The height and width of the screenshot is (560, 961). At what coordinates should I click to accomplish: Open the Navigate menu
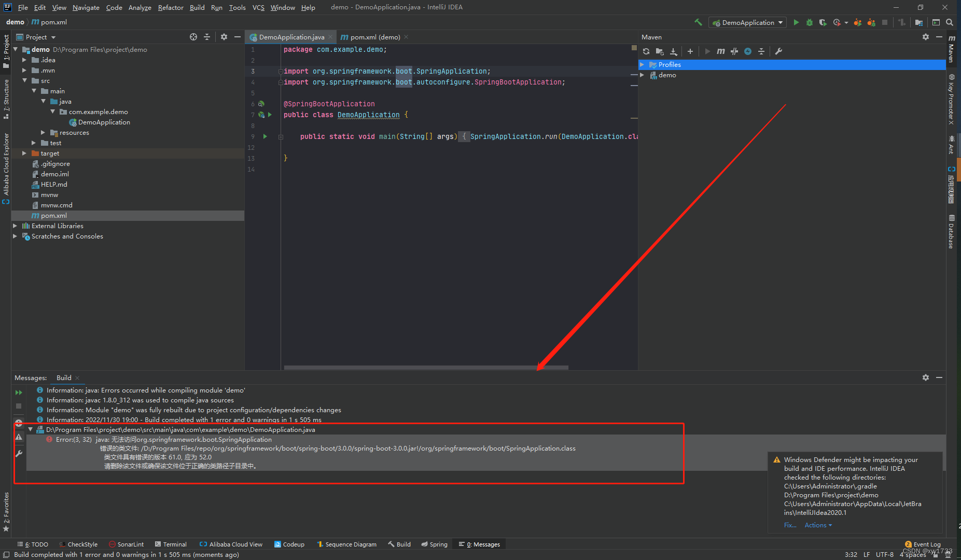click(x=86, y=7)
